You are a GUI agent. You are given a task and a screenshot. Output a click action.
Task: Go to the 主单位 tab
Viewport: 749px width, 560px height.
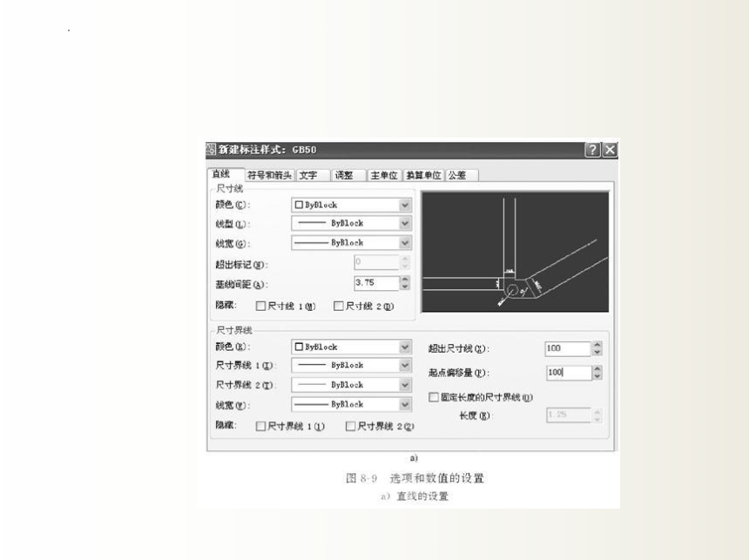coord(385,175)
